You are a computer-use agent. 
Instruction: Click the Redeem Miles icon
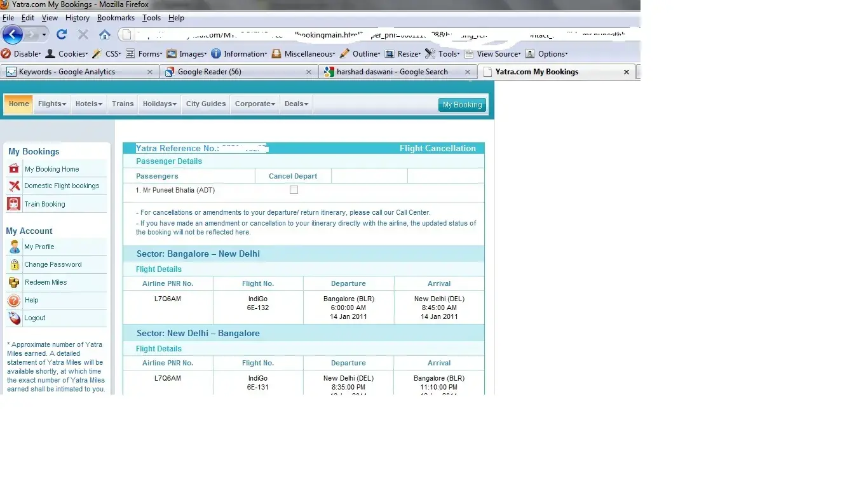pyautogui.click(x=14, y=282)
